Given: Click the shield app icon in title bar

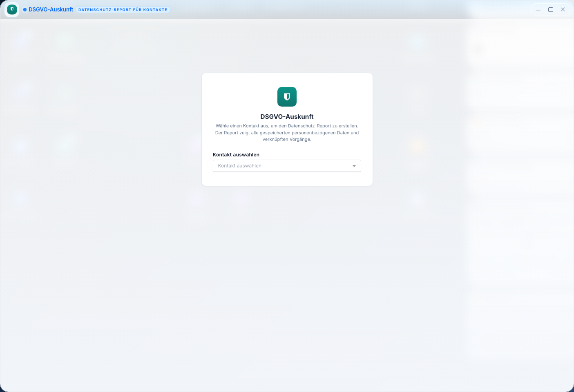Looking at the screenshot, I should click(12, 9).
